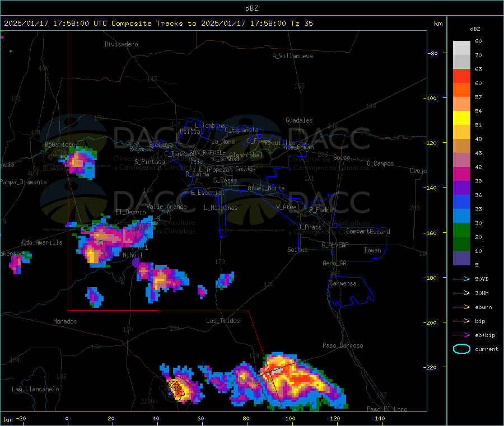Click the 45 dBZ brown legend swatch
This screenshot has width=504, height=426.
tap(461, 146)
